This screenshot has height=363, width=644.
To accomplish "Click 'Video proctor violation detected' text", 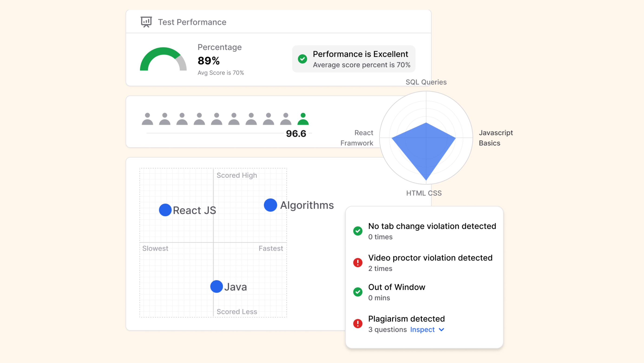I will [x=430, y=258].
